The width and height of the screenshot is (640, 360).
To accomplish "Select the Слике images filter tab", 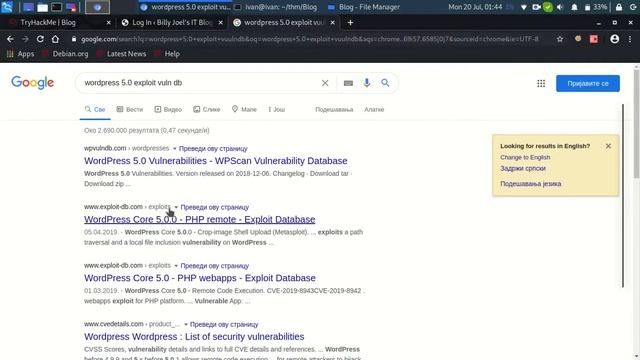I will (x=207, y=109).
